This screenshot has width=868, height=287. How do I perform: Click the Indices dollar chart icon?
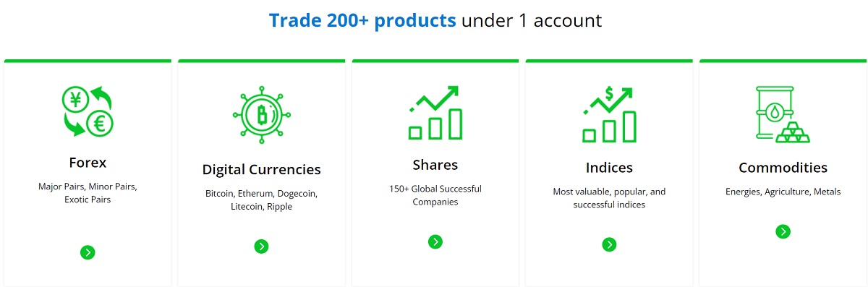[x=609, y=114]
